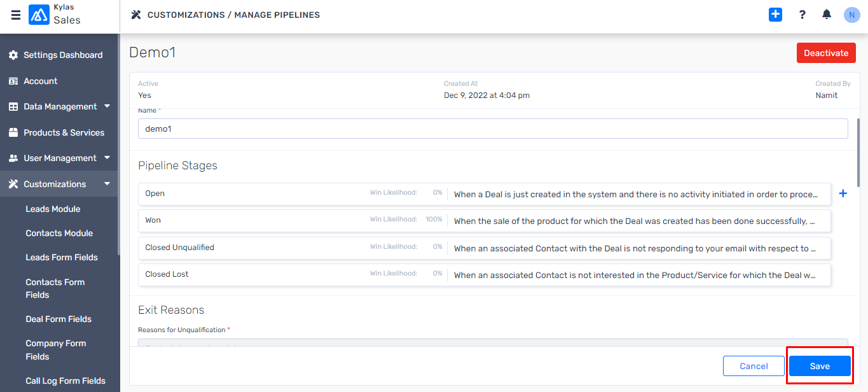Click the Created At date value

click(486, 95)
